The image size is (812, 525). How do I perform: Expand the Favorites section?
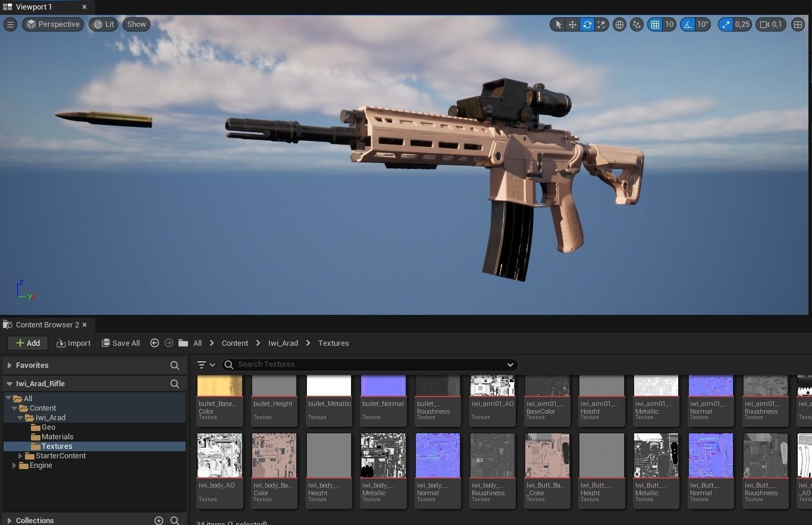[x=10, y=365]
